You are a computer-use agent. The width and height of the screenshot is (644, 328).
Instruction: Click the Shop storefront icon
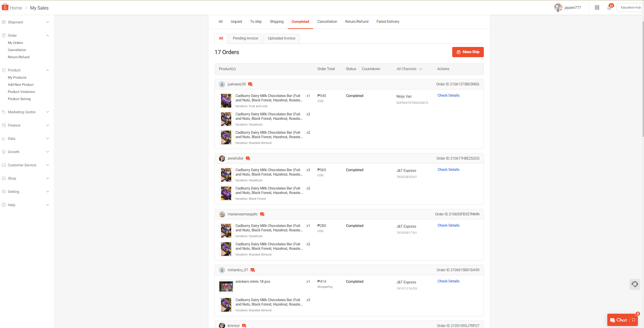click(4, 179)
